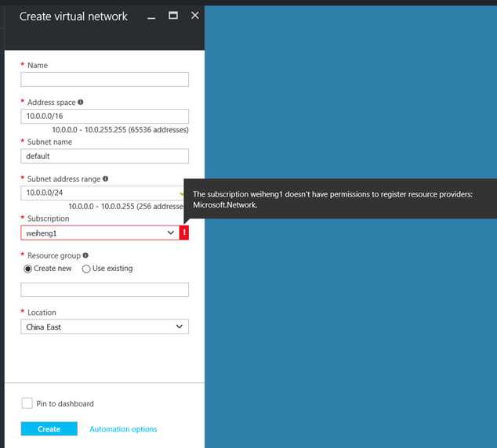Open the Location dropdown showing China East
The width and height of the screenshot is (497, 448).
[104, 327]
